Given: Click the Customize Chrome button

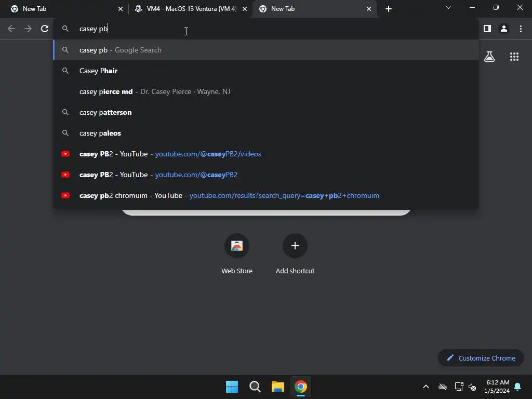Looking at the screenshot, I should point(481,358).
